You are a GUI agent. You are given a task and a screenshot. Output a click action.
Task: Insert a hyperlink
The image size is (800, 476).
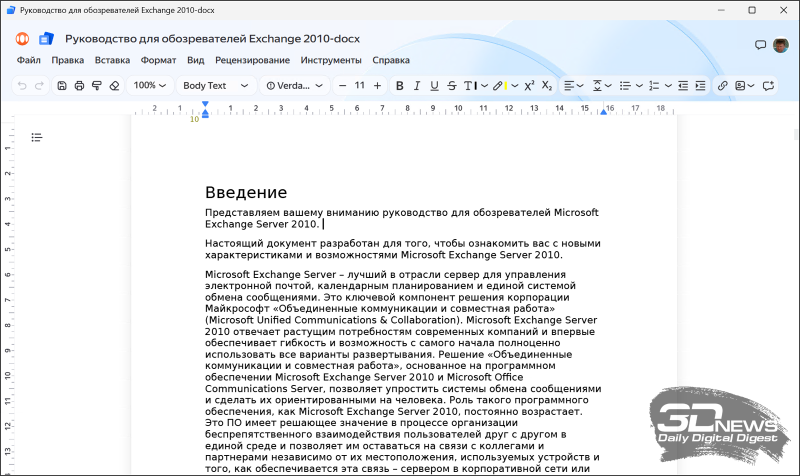(x=722, y=86)
